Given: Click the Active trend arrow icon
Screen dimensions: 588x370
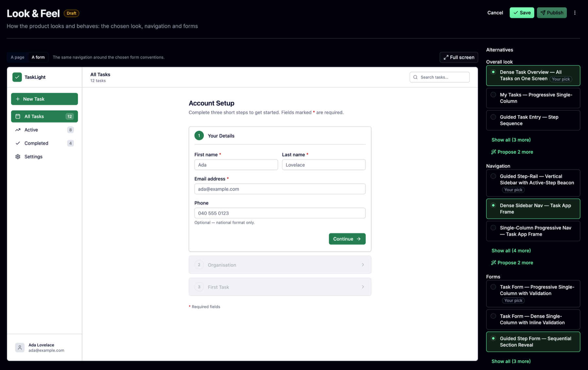Looking at the screenshot, I should point(18,130).
